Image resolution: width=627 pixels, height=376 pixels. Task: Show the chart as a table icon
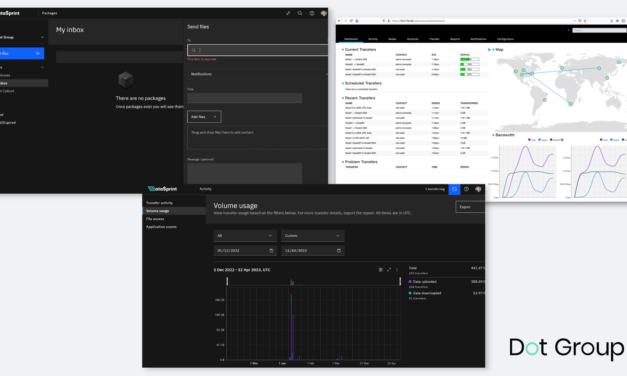pyautogui.click(x=381, y=270)
